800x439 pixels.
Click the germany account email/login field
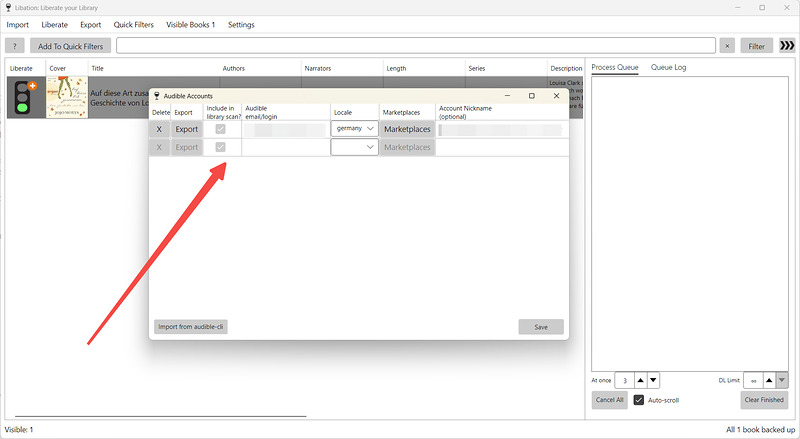pyautogui.click(x=285, y=130)
